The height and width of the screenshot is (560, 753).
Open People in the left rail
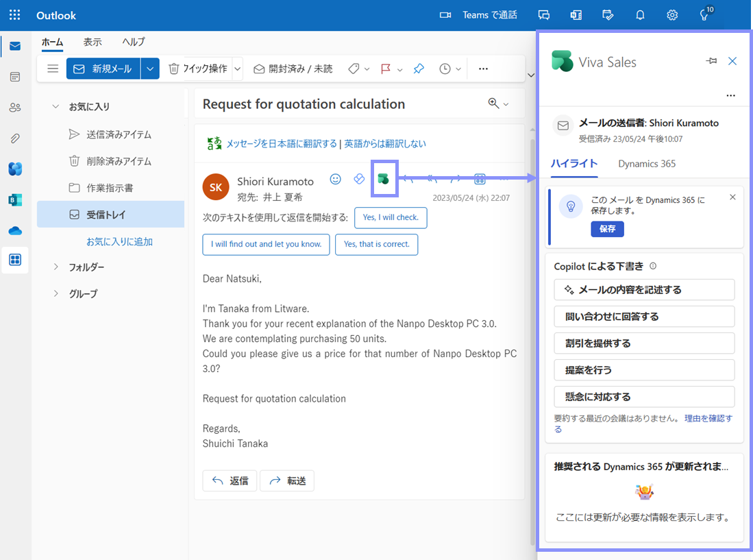pos(15,108)
